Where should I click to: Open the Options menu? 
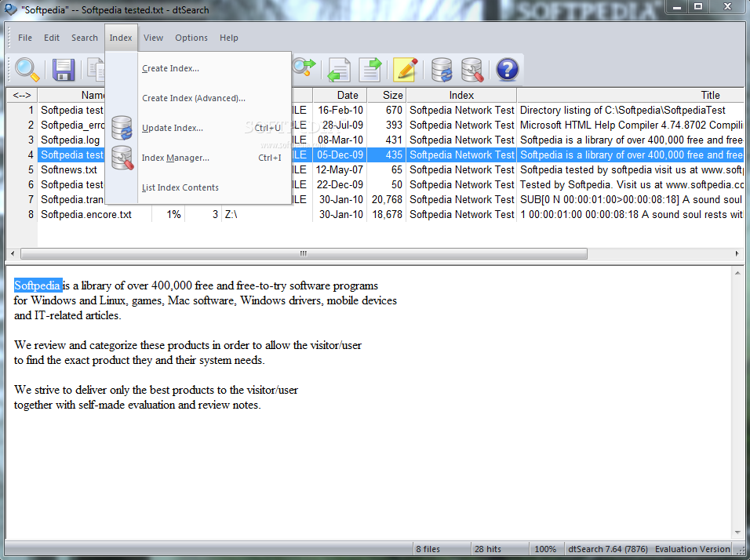coord(191,38)
